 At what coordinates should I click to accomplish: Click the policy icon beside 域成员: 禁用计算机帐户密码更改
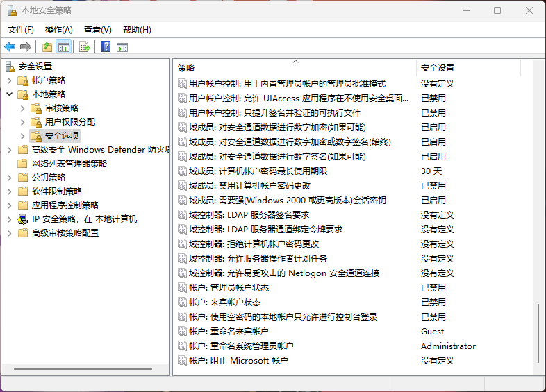pyautogui.click(x=182, y=186)
